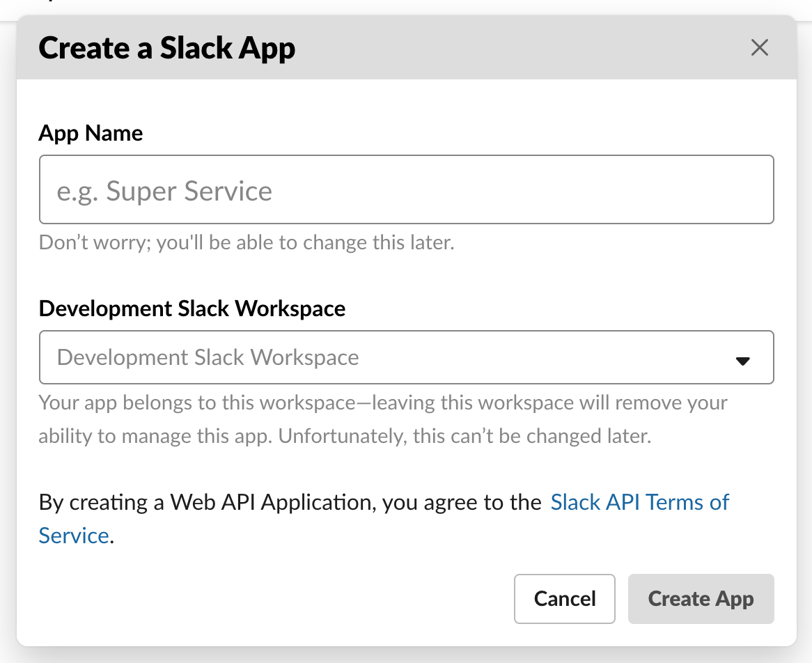Open the Slack API Terms of Service link
The image size is (812, 663).
click(x=639, y=502)
